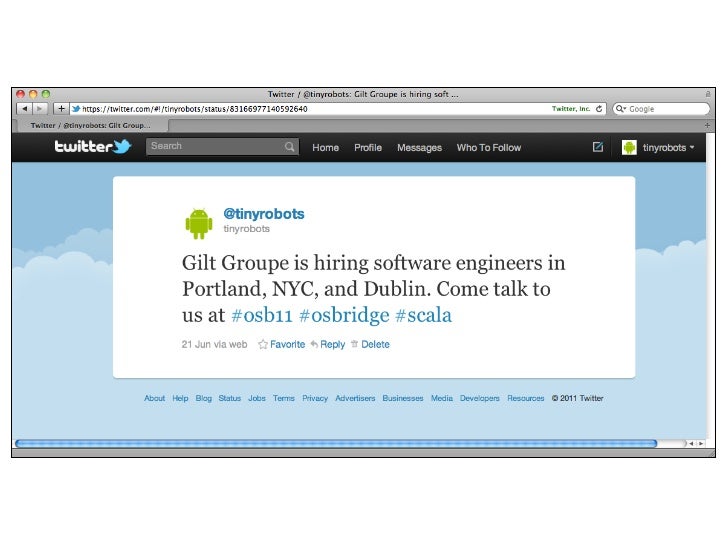Open the Home menu item
Viewport: 728px width, 546px height.
point(325,148)
